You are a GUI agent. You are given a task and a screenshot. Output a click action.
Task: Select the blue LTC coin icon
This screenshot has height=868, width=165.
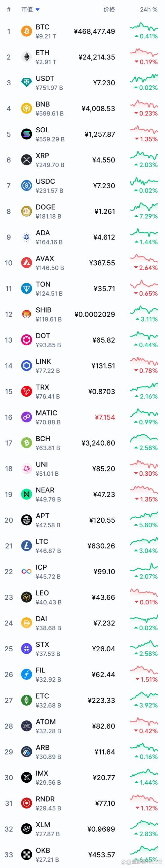26,546
